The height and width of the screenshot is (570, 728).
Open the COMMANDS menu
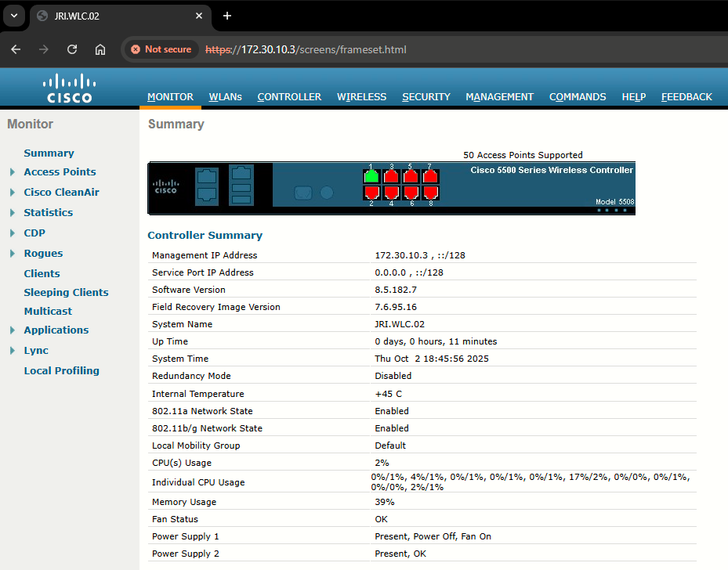[578, 97]
